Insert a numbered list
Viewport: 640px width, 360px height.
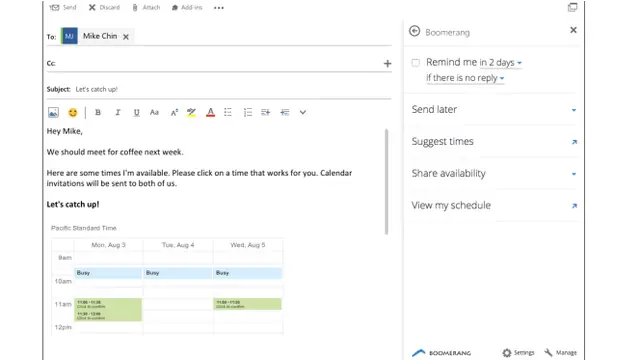click(x=247, y=112)
